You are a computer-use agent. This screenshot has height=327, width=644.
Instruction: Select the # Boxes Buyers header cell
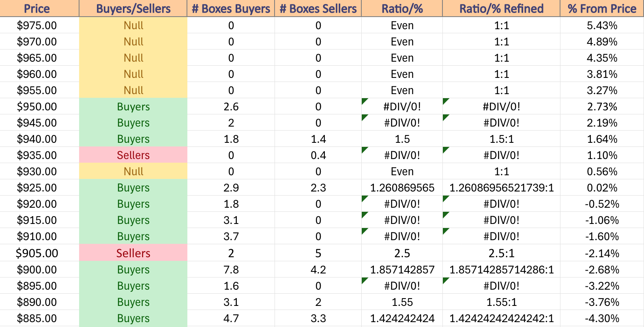(231, 9)
